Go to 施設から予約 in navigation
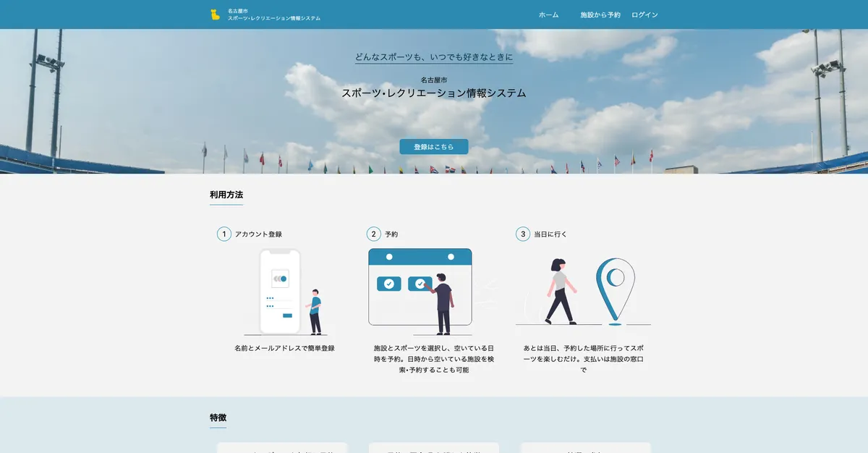The height and width of the screenshot is (453, 868). tap(600, 14)
